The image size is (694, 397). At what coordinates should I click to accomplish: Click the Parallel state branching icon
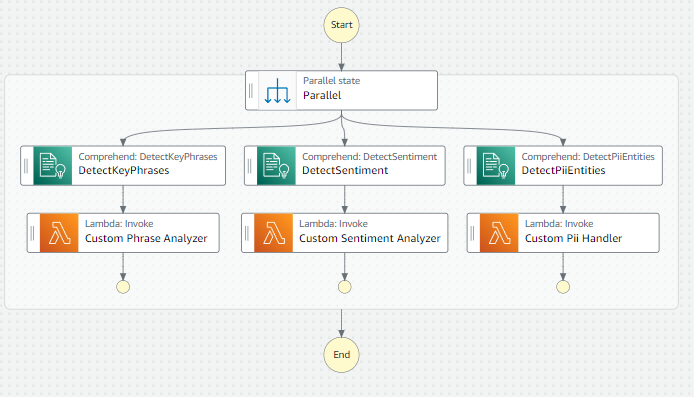tap(278, 91)
